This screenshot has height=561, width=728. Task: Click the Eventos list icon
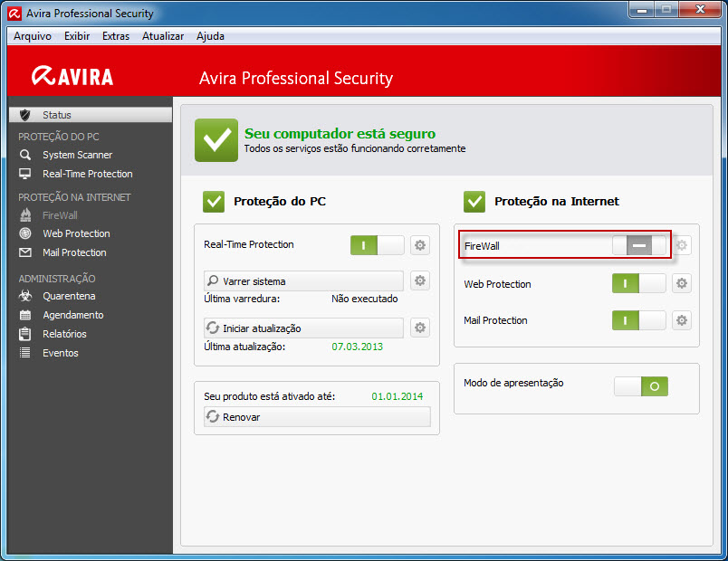pyautogui.click(x=25, y=353)
